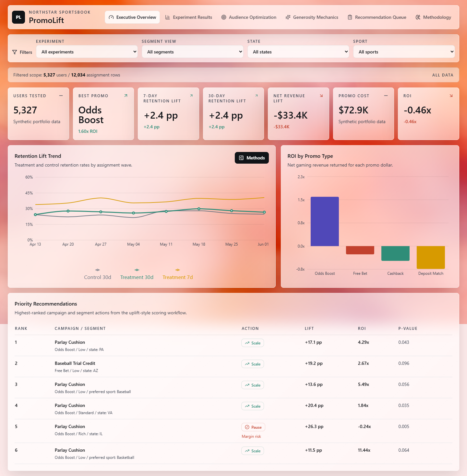Click the pause icon in rank 5 action
The height and width of the screenshot is (476, 467).
pos(247,427)
